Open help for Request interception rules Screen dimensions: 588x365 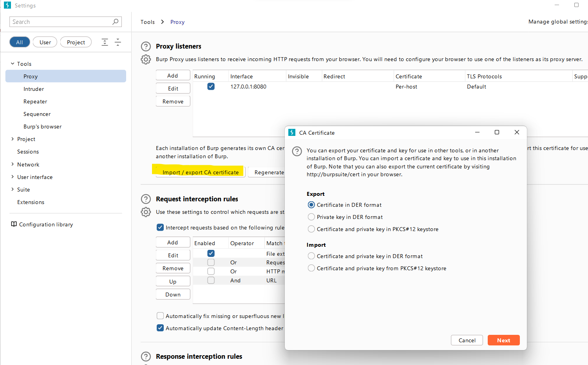146,199
